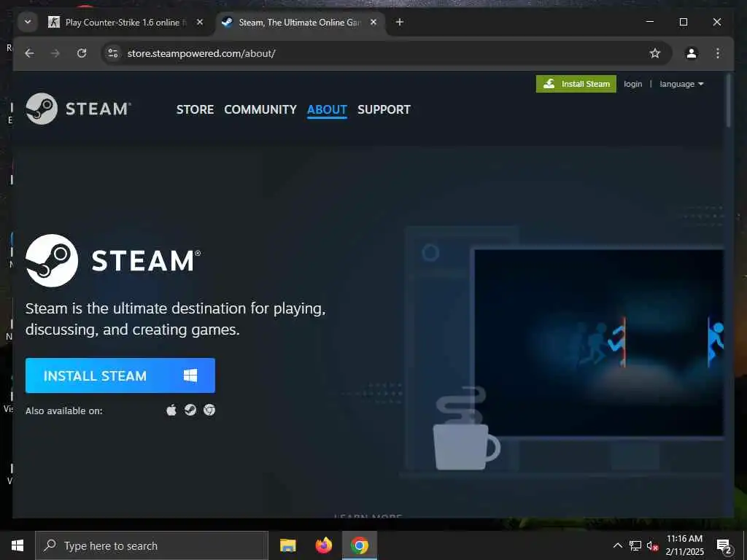Open Chrome three-dot menu
Screen dimensions: 747x560
(718, 53)
